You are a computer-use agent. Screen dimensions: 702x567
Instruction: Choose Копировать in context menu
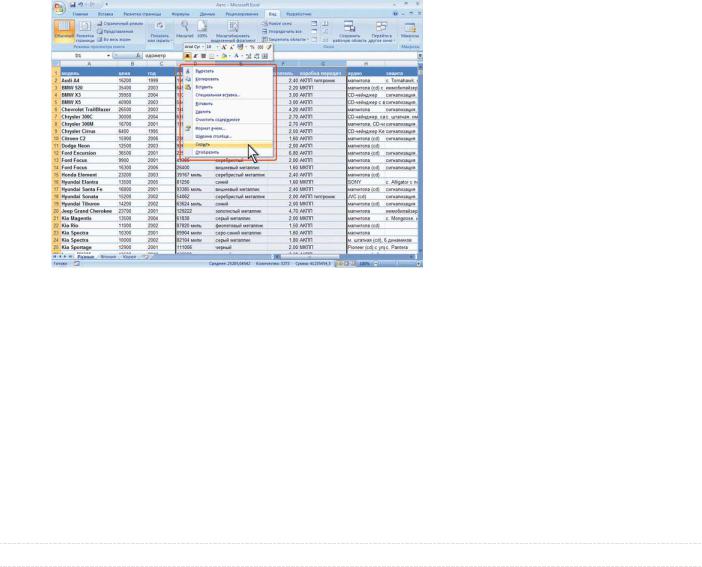[x=228, y=79]
